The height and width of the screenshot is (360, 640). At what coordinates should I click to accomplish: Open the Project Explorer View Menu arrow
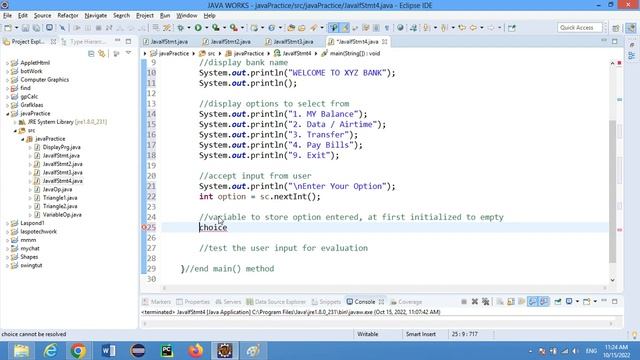point(129,53)
